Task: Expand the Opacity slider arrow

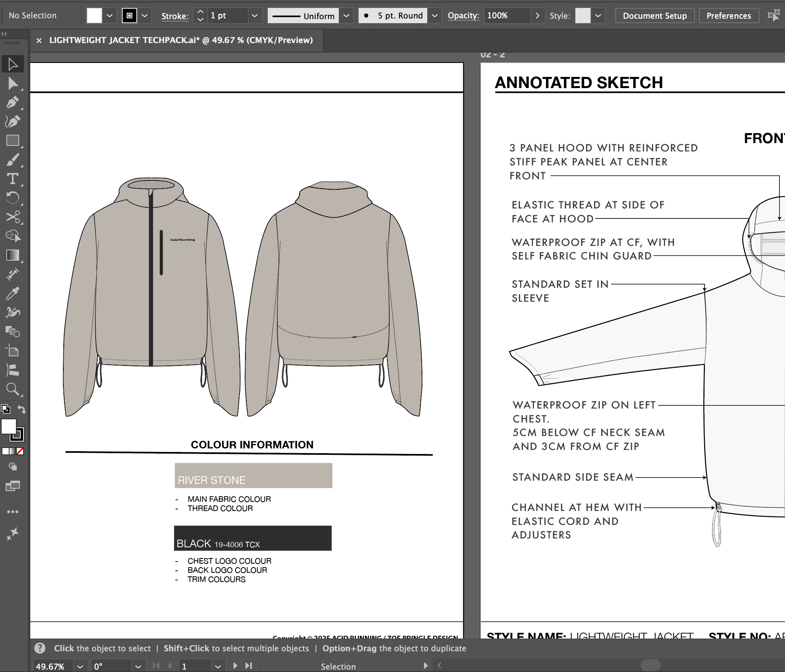Action: point(538,16)
